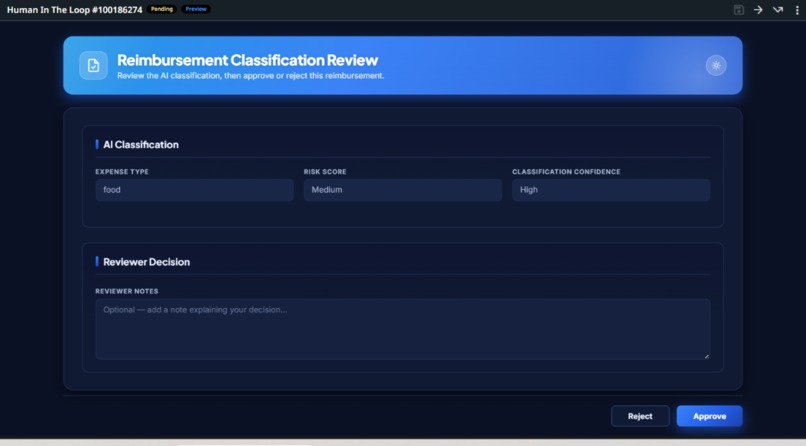Click the save icon in top bar
This screenshot has width=806, height=446.
[x=739, y=10]
